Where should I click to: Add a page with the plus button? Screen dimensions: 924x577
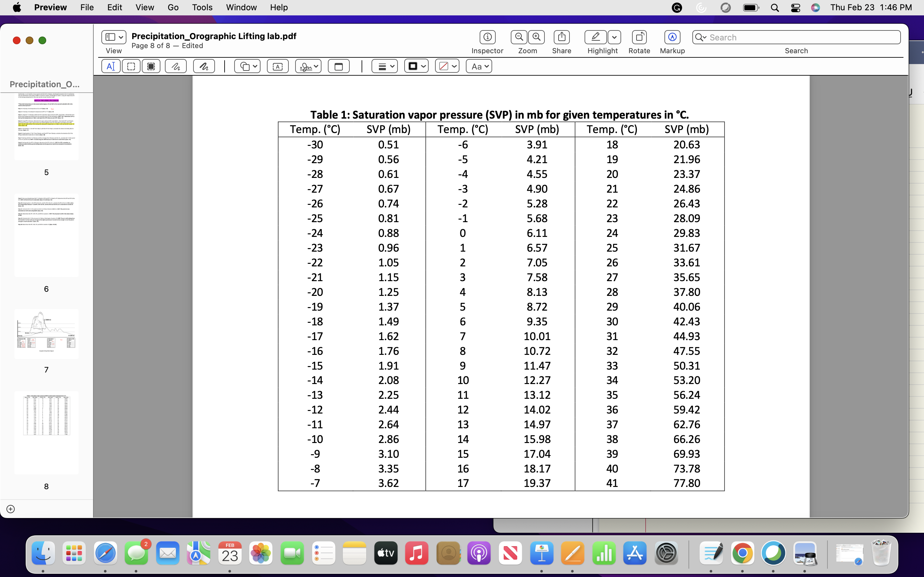pos(11,509)
